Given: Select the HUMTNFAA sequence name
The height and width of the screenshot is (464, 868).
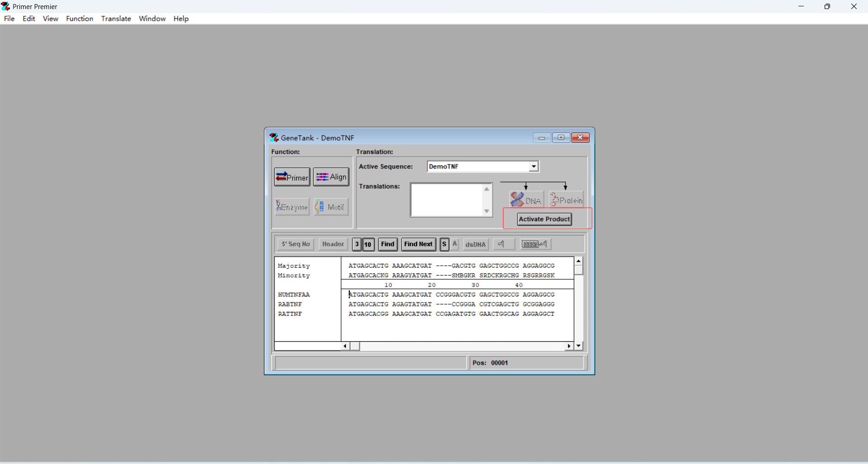Looking at the screenshot, I should pos(294,295).
